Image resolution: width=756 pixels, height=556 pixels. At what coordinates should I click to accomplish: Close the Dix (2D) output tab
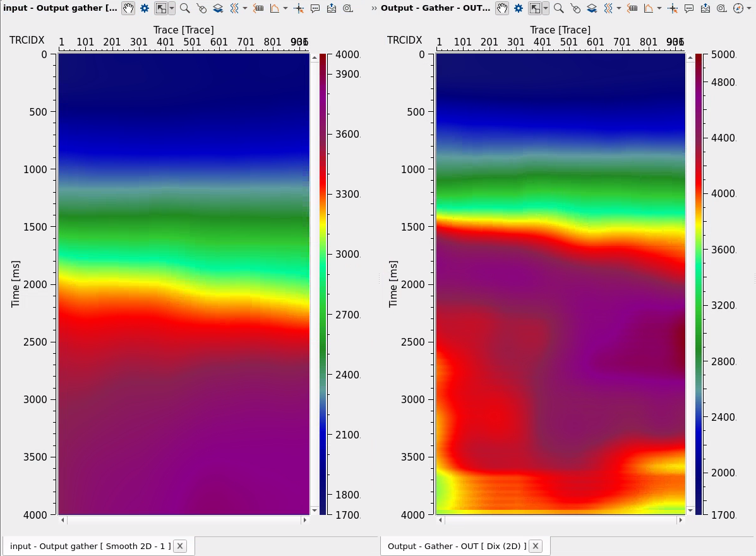pyautogui.click(x=536, y=546)
